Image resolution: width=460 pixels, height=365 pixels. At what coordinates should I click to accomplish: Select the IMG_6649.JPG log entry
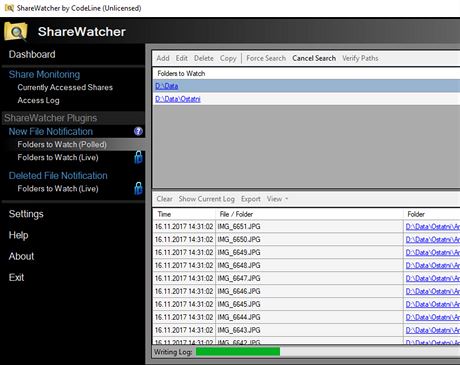pyautogui.click(x=239, y=253)
